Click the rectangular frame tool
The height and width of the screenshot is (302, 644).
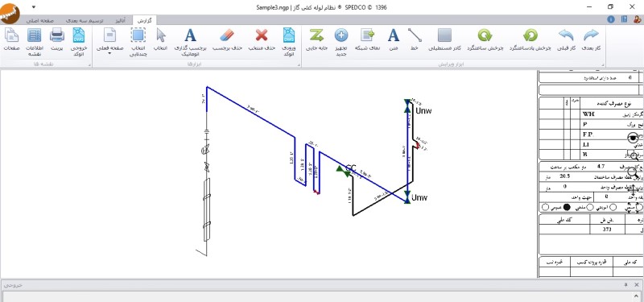[445, 35]
